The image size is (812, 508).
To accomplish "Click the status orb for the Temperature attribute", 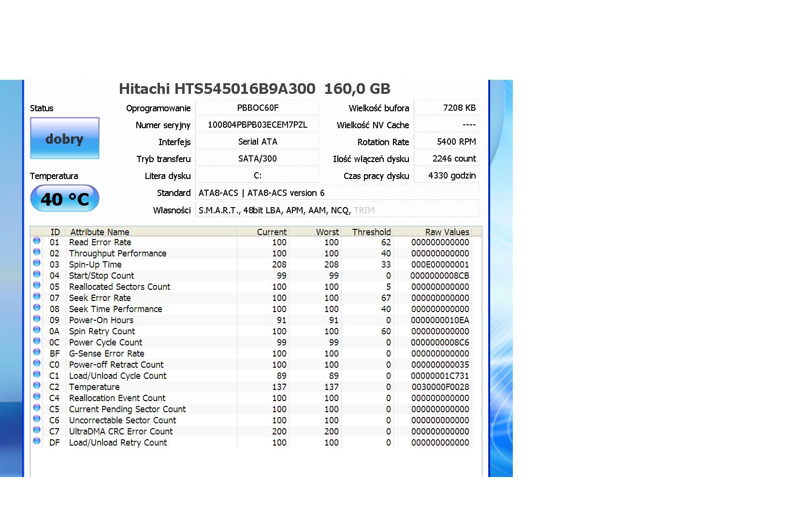I will (37, 385).
